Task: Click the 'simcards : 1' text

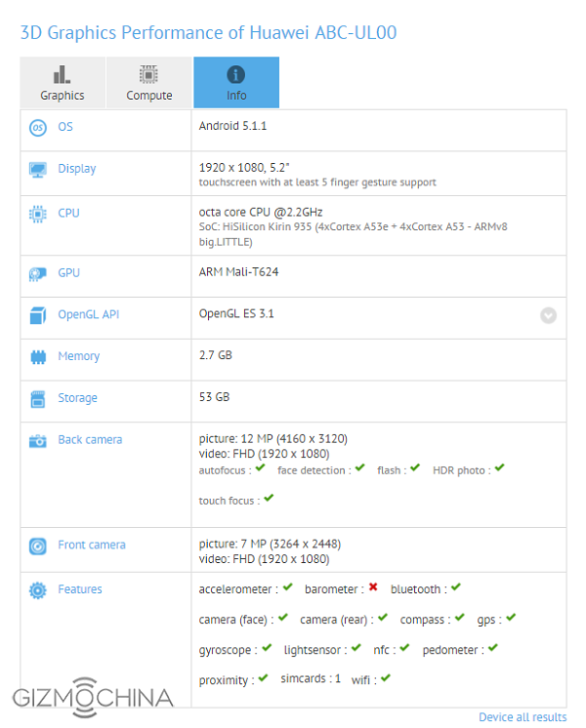Action: pos(311,679)
